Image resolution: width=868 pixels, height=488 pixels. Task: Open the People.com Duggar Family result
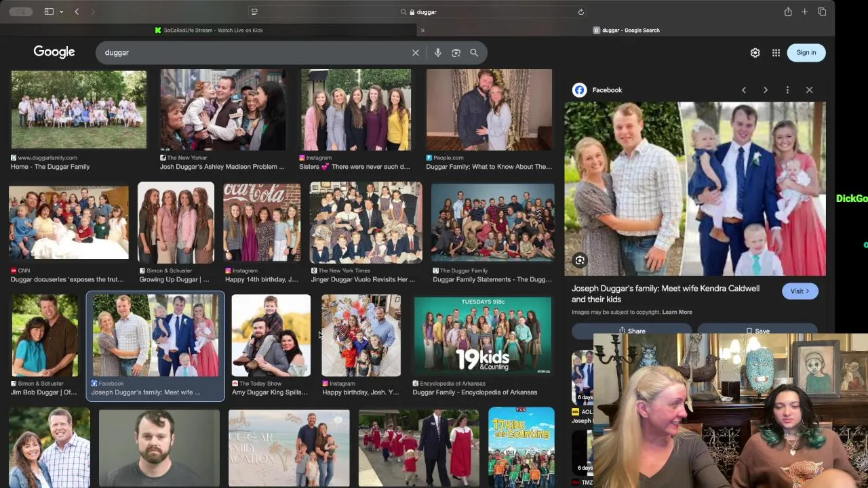tap(489, 110)
